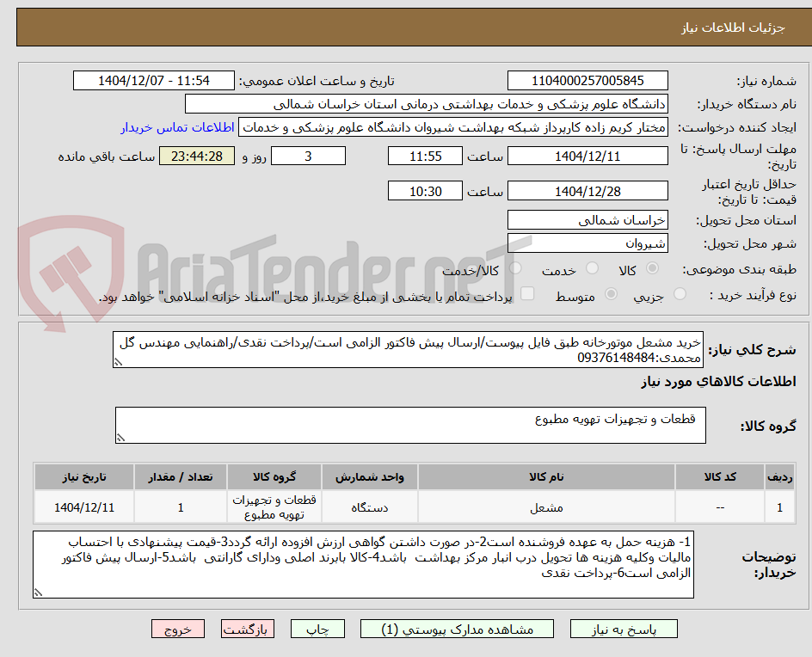This screenshot has width=812, height=657.
Task: Click the نام دستگاه خریدار field
Action: pyautogui.click(x=426, y=104)
